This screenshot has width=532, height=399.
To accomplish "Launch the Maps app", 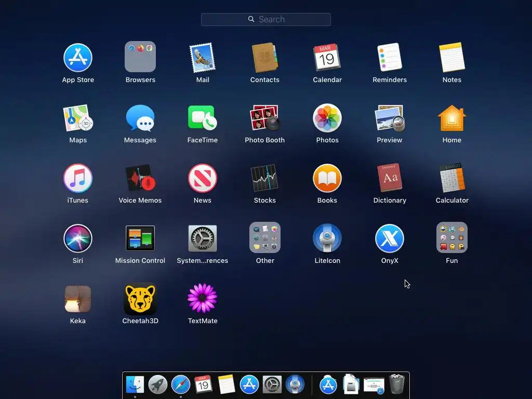I will [x=78, y=118].
